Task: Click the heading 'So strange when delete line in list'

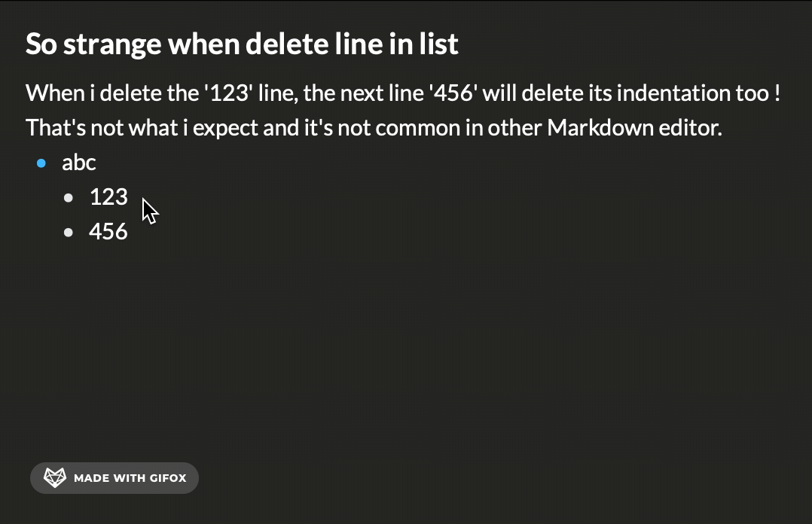Action: click(242, 44)
